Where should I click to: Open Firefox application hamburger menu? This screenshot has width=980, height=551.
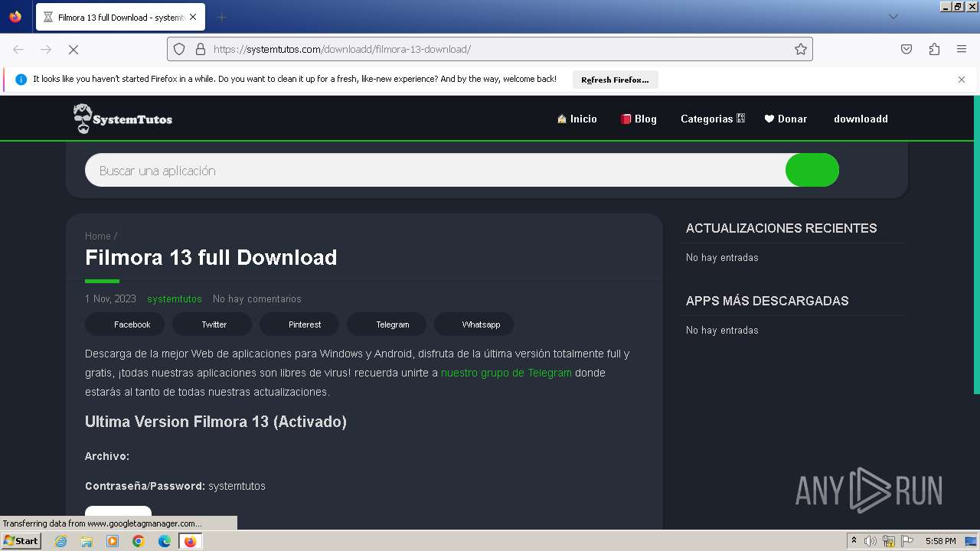pyautogui.click(x=962, y=49)
